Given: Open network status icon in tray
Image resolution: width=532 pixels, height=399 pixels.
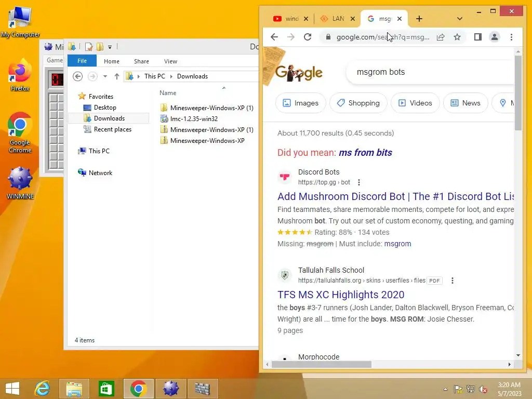Looking at the screenshot, I should (x=471, y=389).
